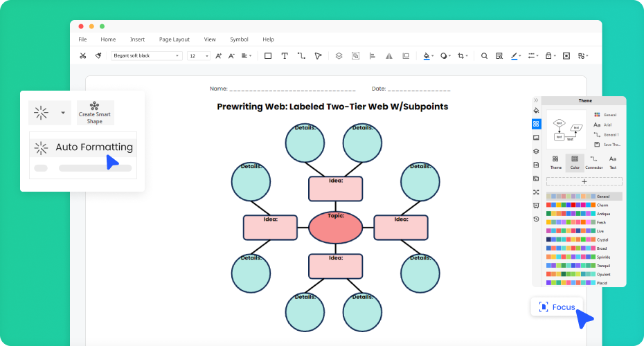Select the connector line tool

(301, 56)
